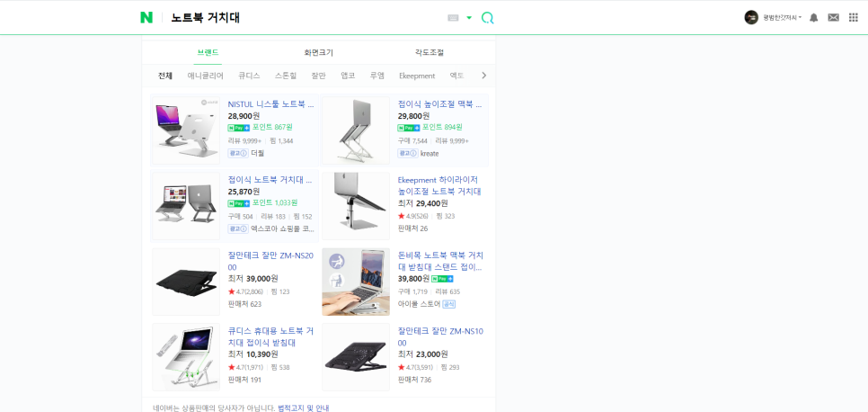The image size is (868, 412).
Task: Select the 큐디스 brand filter
Action: [249, 76]
